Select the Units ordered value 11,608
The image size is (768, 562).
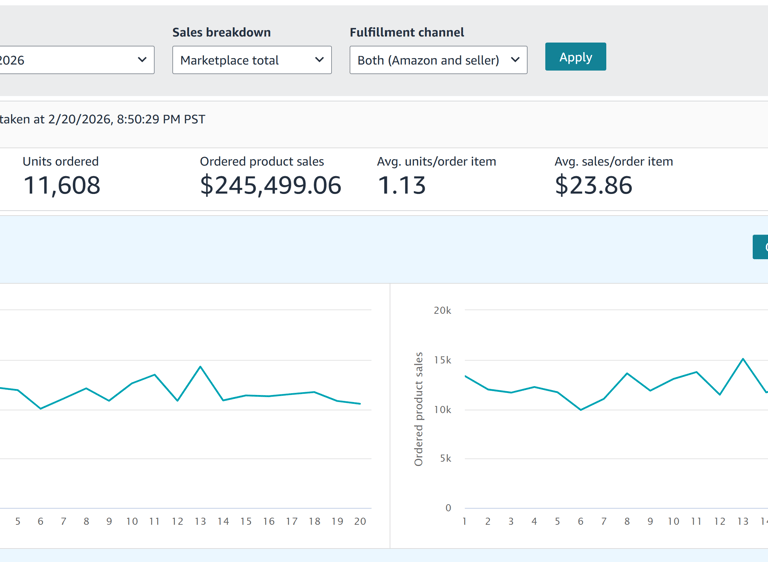62,185
